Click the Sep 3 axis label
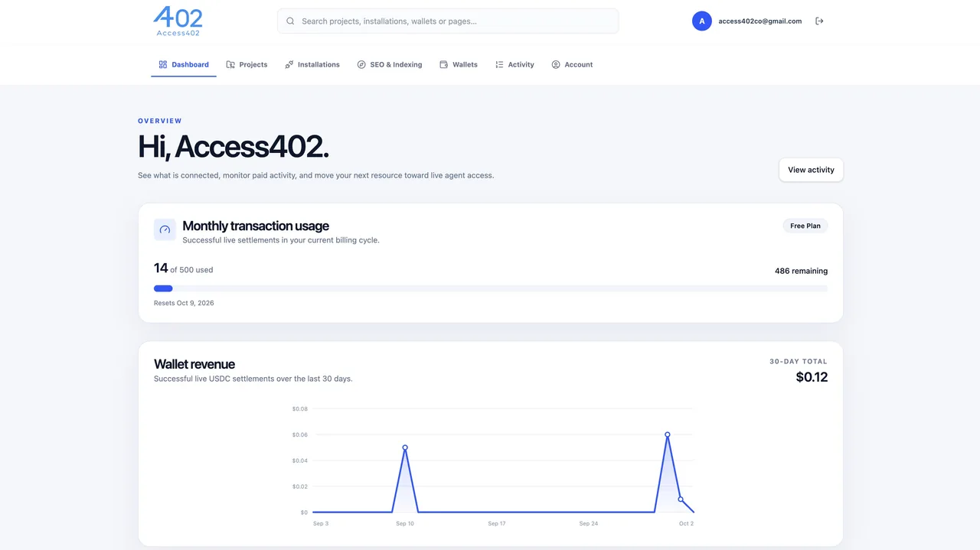 [x=321, y=523]
